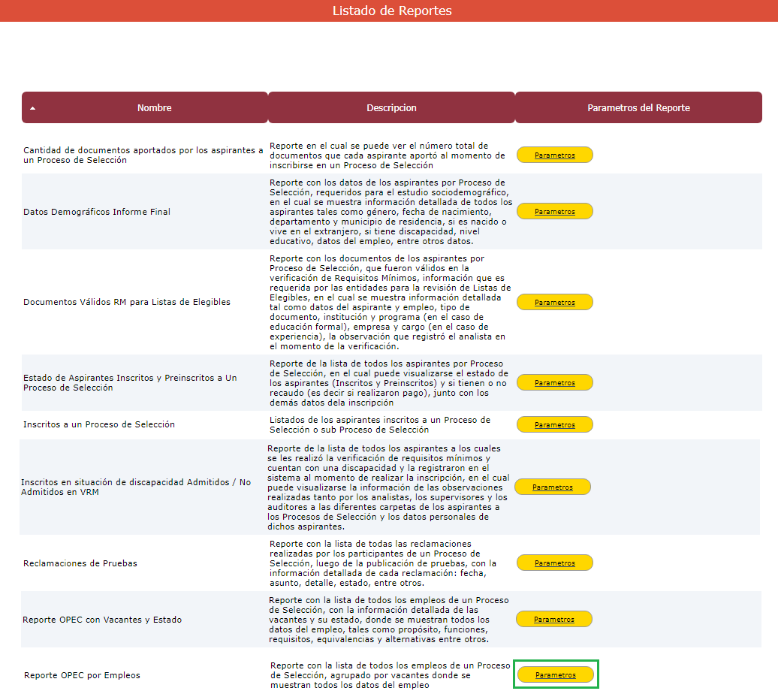Viewport: 778px width, 700px height.
Task: Open Parametros for OPEC con Vacantes y Estado
Action: click(x=554, y=619)
